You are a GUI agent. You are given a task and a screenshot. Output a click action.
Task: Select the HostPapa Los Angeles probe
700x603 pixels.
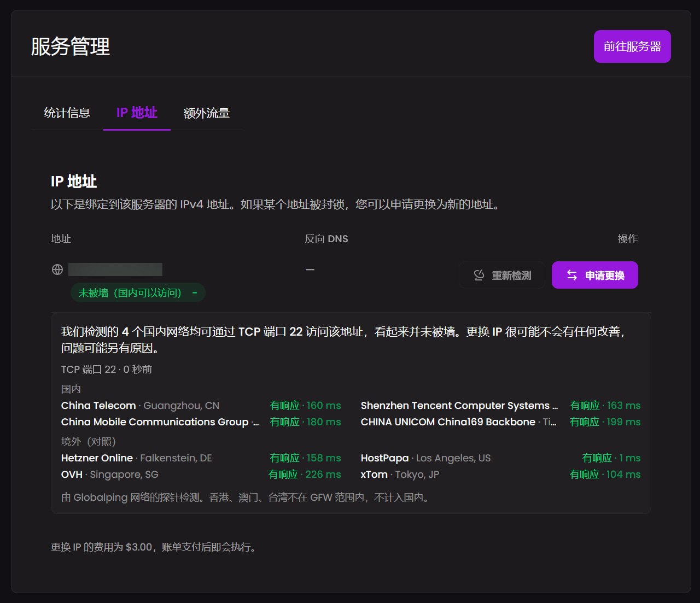(x=426, y=458)
